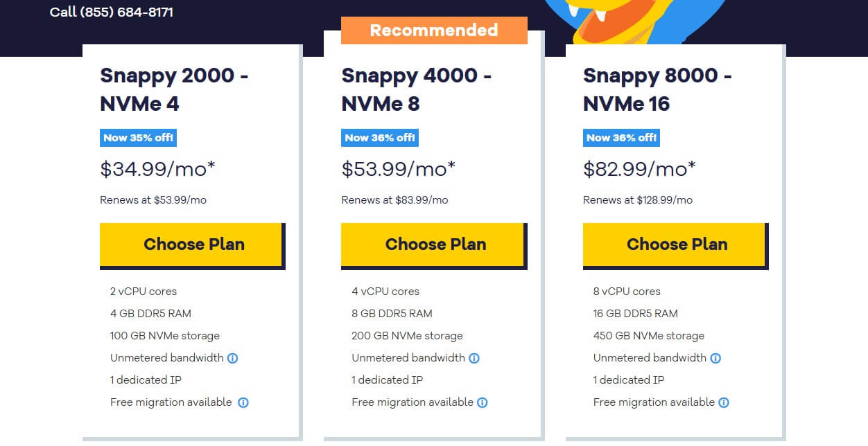Choose Plan for Snappy 4000 - NVMe 8
The image size is (868, 446).
(434, 244)
